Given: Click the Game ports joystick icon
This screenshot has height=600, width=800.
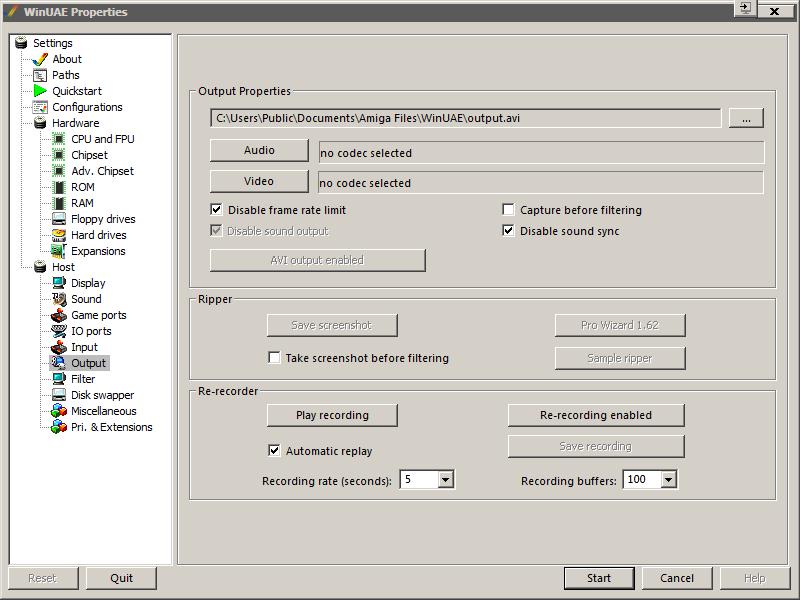Looking at the screenshot, I should point(59,315).
